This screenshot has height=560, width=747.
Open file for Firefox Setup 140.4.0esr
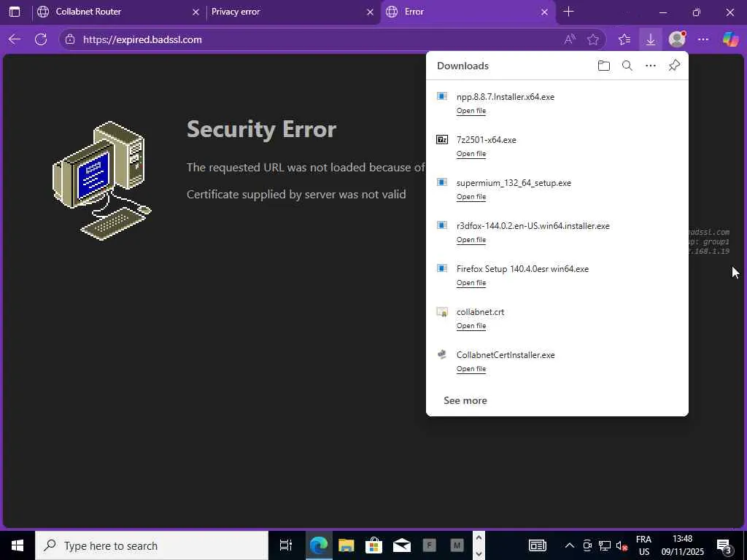471,282
